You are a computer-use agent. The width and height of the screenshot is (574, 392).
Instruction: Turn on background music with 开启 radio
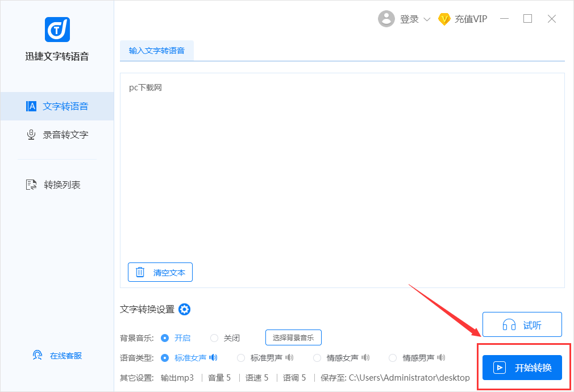165,338
